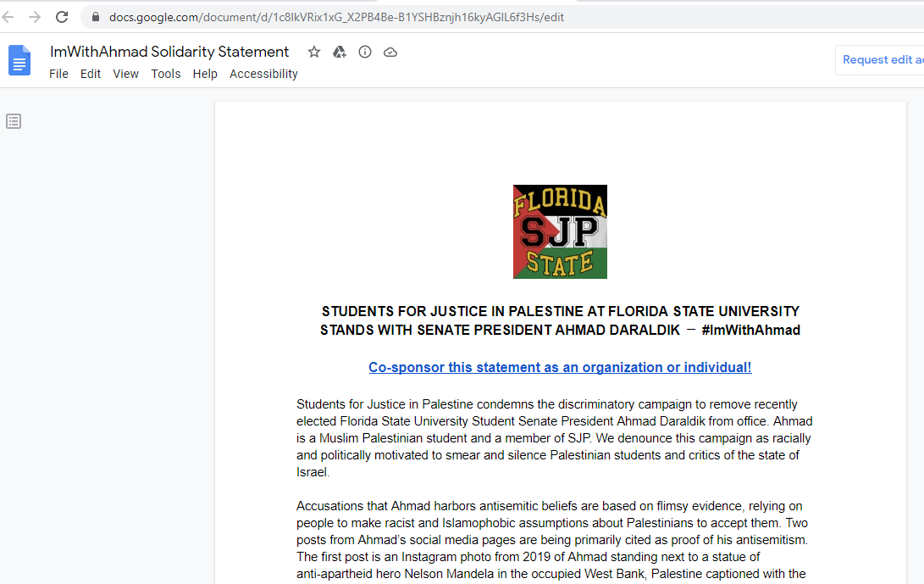This screenshot has height=584, width=924.
Task: Show the document outline sidebar icon
Action: (x=14, y=121)
